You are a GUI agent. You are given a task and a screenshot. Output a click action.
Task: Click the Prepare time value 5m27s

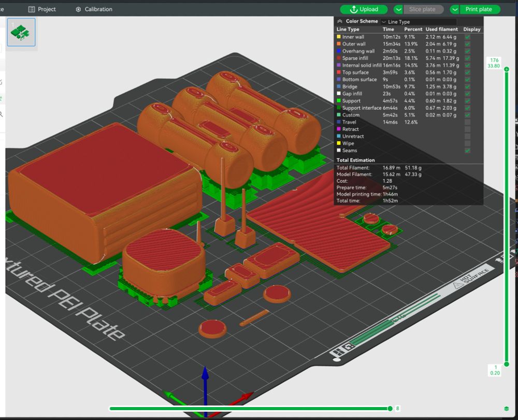pos(390,187)
